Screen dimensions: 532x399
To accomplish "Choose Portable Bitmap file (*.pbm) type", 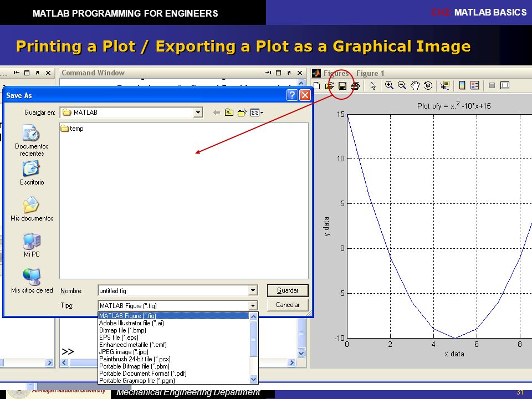I will 173,366.
